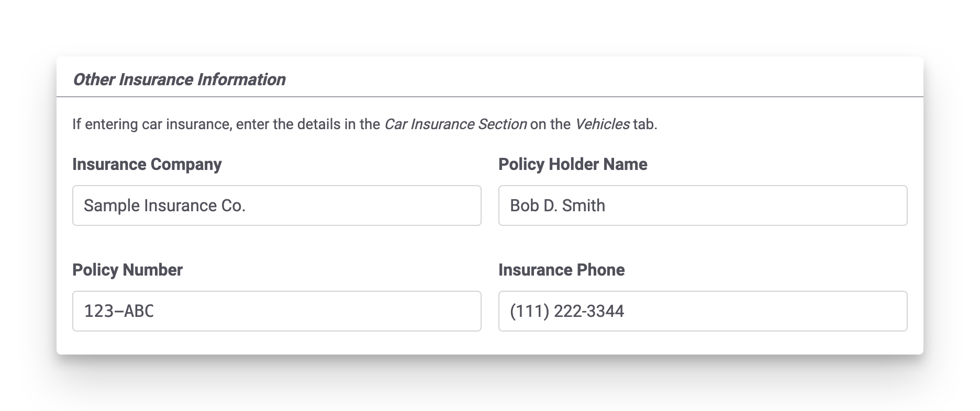Click the "Insurance Phone" label text
The image size is (980, 411).
[561, 270]
